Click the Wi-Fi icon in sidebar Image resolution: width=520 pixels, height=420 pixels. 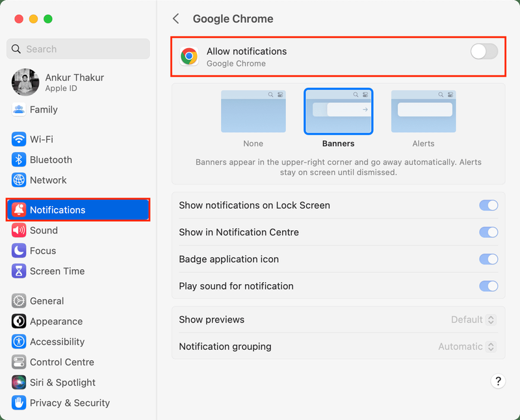19,139
